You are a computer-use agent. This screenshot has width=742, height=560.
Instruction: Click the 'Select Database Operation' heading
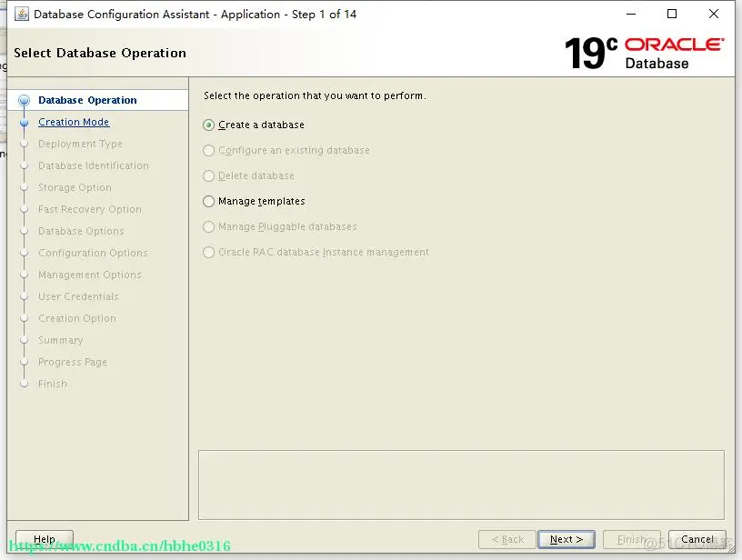[x=100, y=53]
